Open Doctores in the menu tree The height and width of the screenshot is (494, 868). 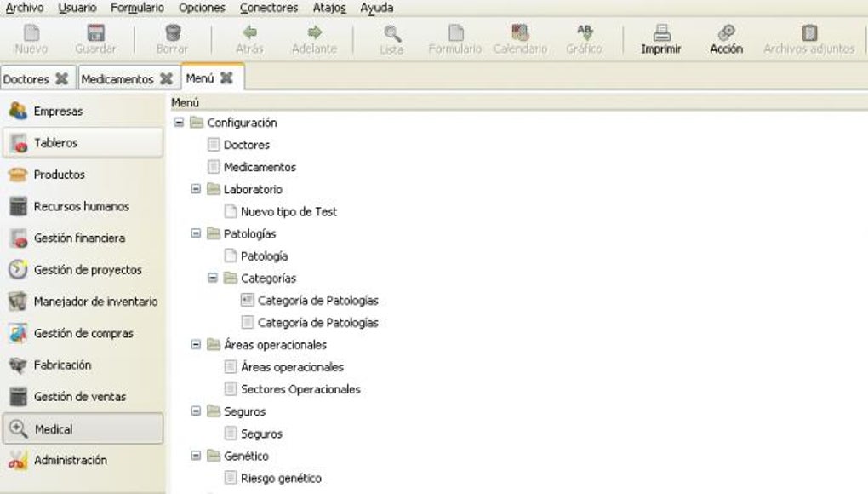[246, 145]
